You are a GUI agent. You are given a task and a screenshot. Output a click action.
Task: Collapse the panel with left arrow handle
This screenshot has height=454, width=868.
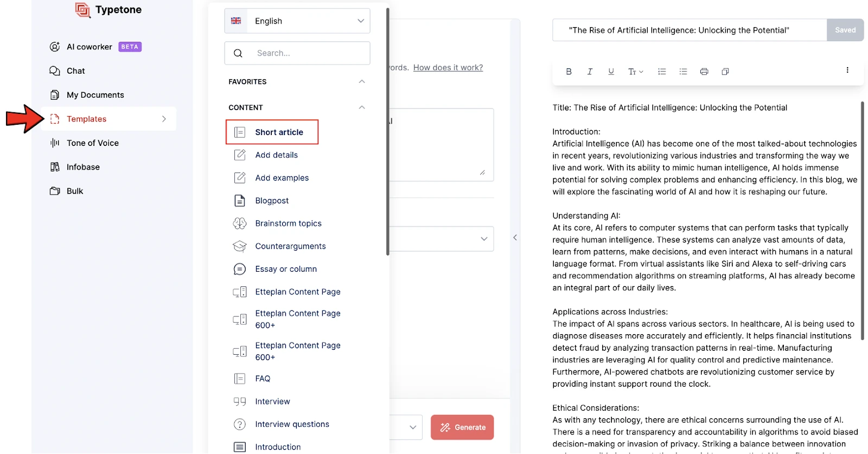[x=515, y=238]
